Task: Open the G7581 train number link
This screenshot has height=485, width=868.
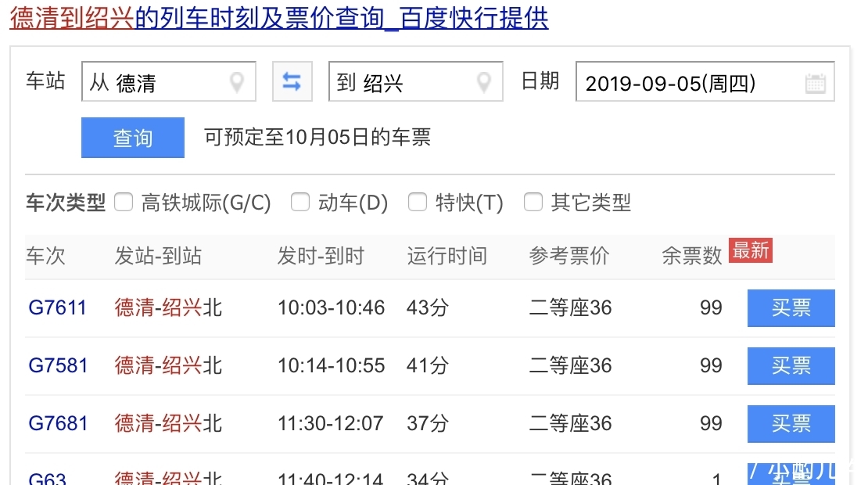Action: point(57,365)
